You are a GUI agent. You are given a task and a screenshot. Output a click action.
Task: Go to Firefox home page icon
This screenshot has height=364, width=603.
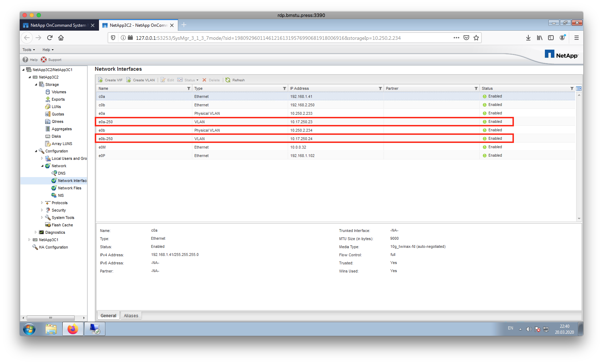61,38
